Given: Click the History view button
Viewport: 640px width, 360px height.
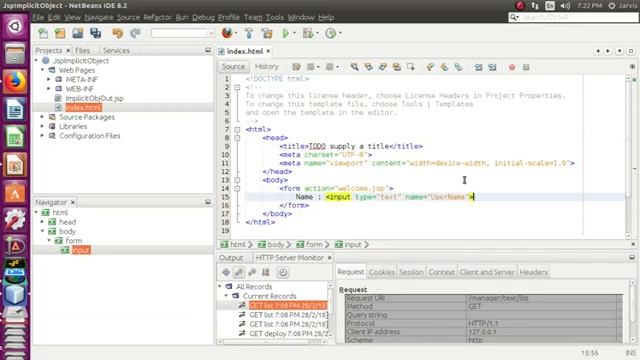Looking at the screenshot, I should [x=267, y=67].
